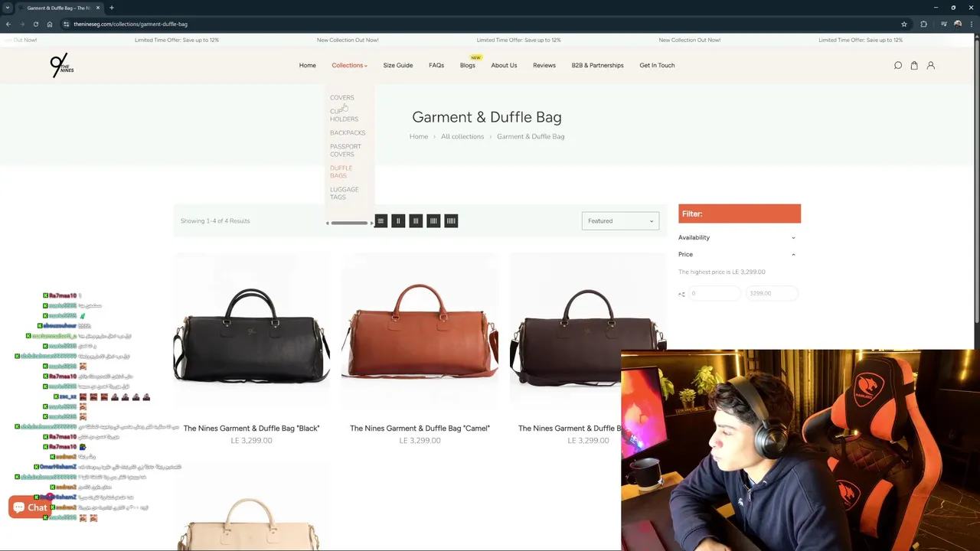This screenshot has width=980, height=551.
Task: Open site info icon in address bar
Action: (x=66, y=24)
